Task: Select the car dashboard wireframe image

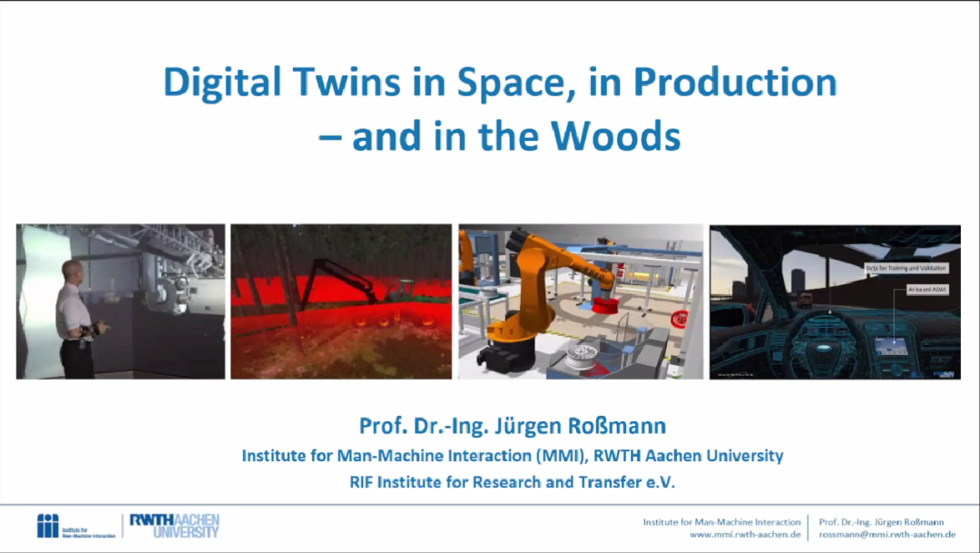Action: 834,301
